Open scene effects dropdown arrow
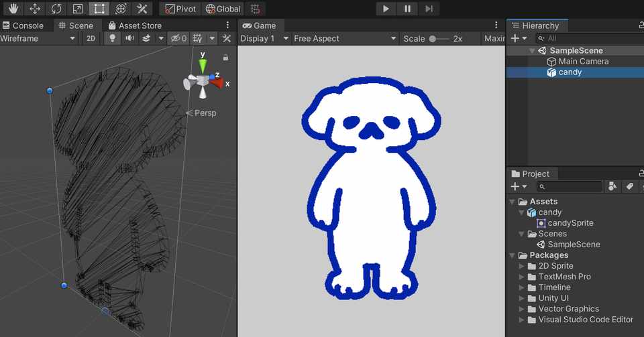The width and height of the screenshot is (644, 337). [161, 39]
